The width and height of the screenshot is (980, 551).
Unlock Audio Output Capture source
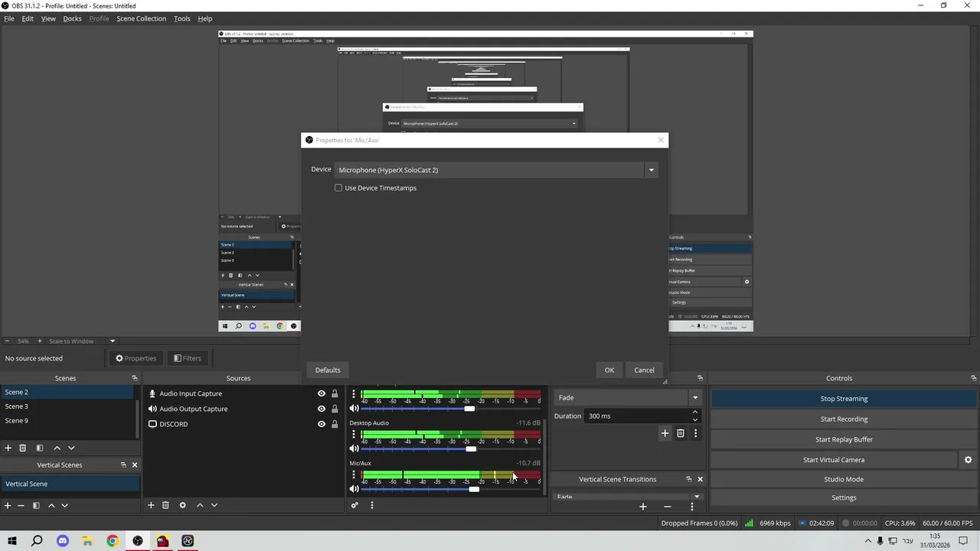[335, 409]
